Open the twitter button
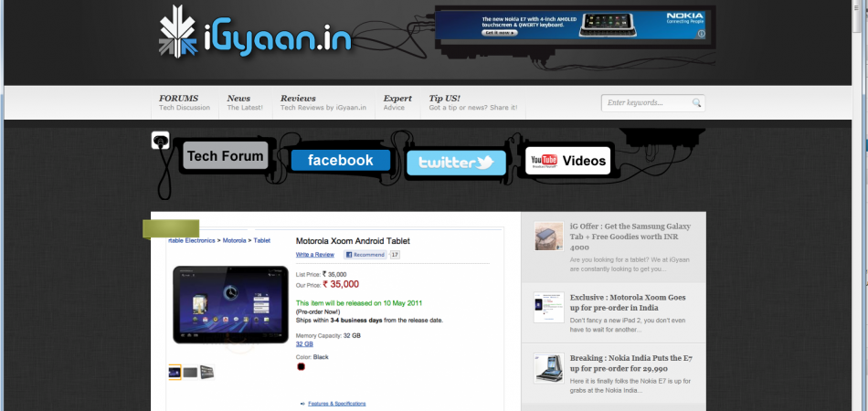 (x=455, y=163)
